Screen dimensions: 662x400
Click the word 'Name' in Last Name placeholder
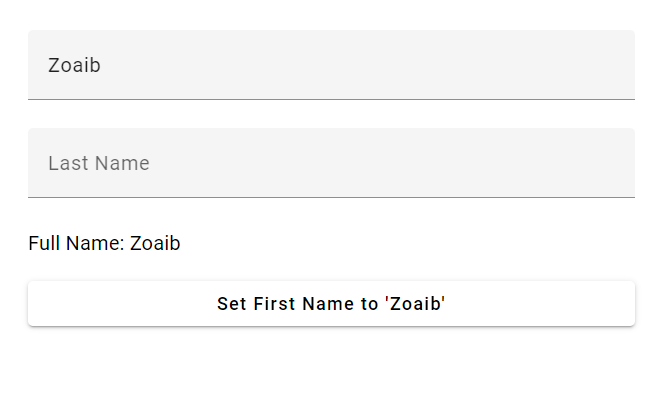122,163
